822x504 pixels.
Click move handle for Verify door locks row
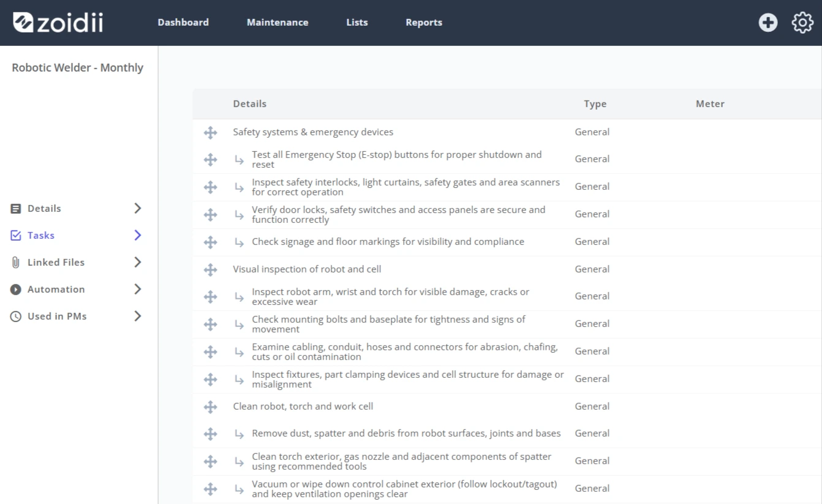coord(210,214)
